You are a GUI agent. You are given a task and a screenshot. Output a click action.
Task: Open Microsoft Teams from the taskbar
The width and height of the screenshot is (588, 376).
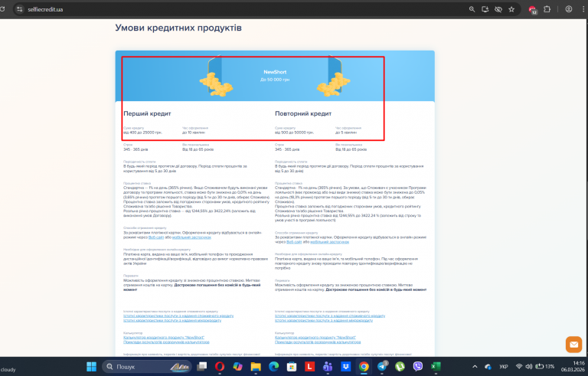click(328, 367)
